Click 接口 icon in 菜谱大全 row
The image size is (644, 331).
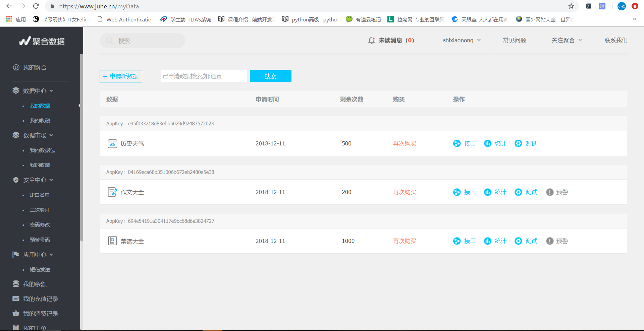[x=457, y=241]
